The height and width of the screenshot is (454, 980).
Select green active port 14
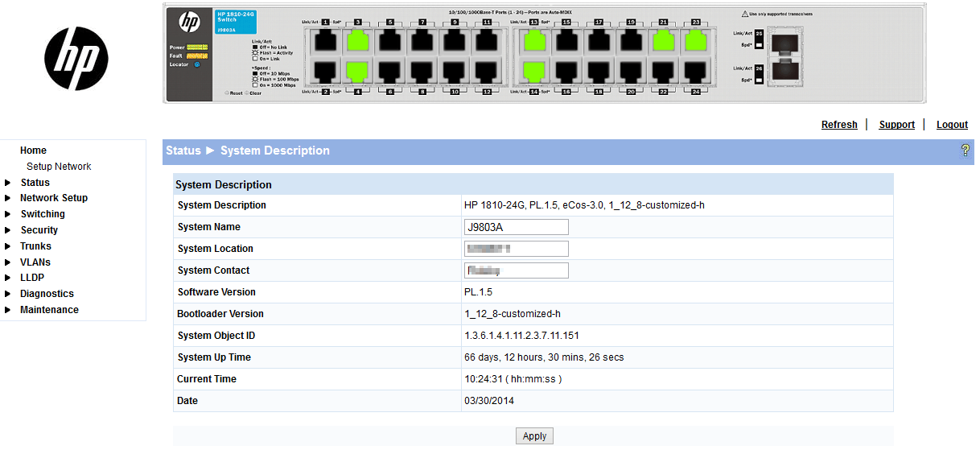pos(534,72)
